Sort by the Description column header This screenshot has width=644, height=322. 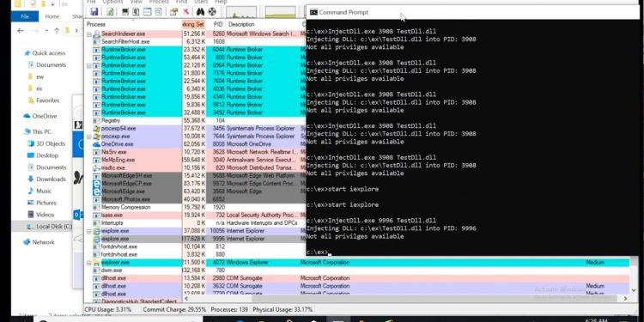click(x=263, y=24)
